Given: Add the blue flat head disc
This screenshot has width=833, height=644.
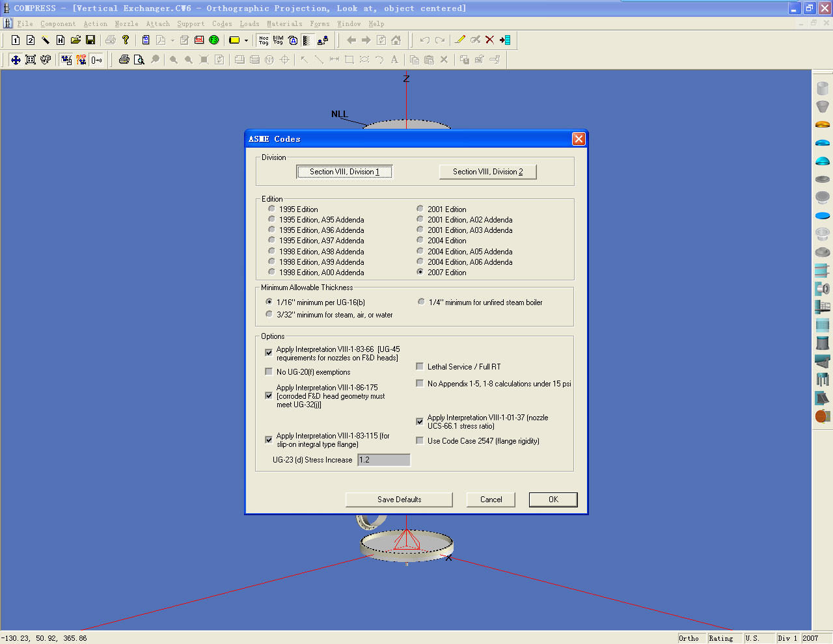Looking at the screenshot, I should [823, 215].
